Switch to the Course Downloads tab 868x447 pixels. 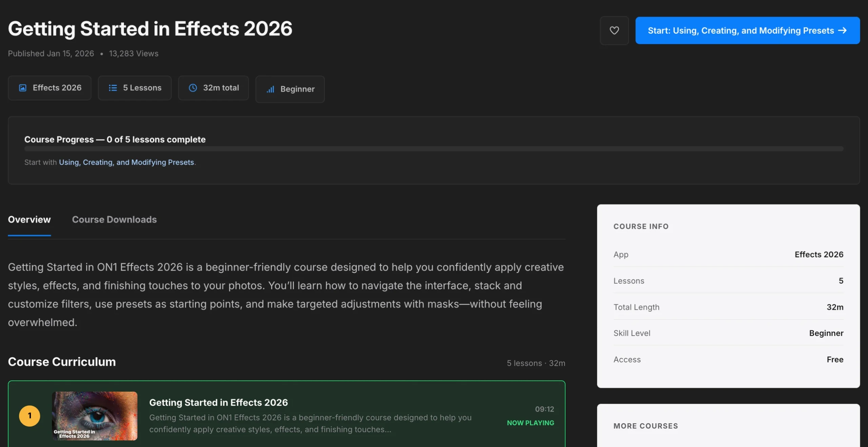(114, 220)
